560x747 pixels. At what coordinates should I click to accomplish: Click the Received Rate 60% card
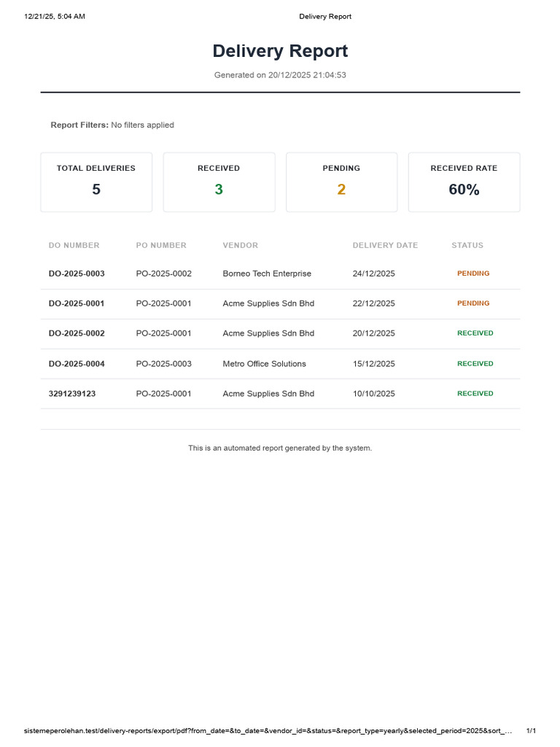pyautogui.click(x=464, y=182)
